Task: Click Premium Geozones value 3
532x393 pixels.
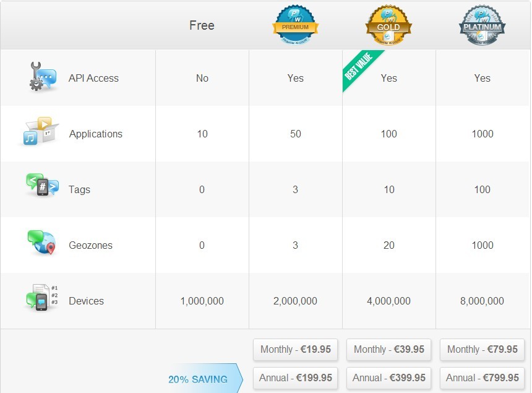Action: pyautogui.click(x=295, y=245)
